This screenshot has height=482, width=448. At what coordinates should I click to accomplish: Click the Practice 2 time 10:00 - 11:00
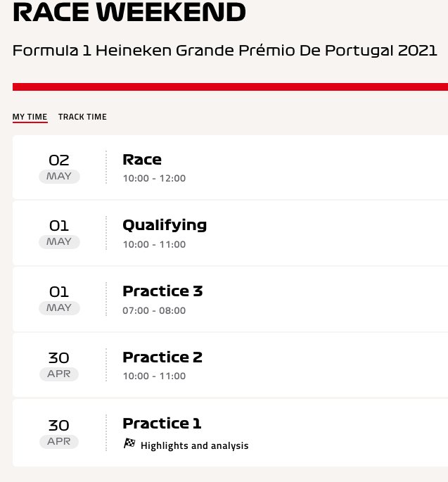pos(154,376)
